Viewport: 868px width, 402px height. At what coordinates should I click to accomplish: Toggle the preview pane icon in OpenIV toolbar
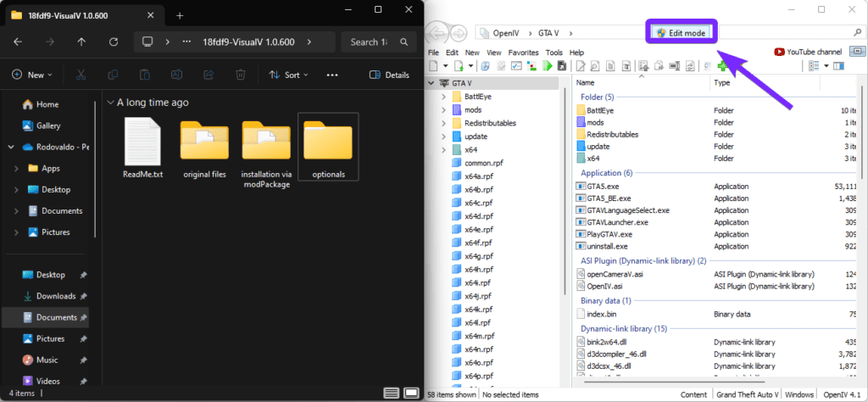click(x=838, y=66)
